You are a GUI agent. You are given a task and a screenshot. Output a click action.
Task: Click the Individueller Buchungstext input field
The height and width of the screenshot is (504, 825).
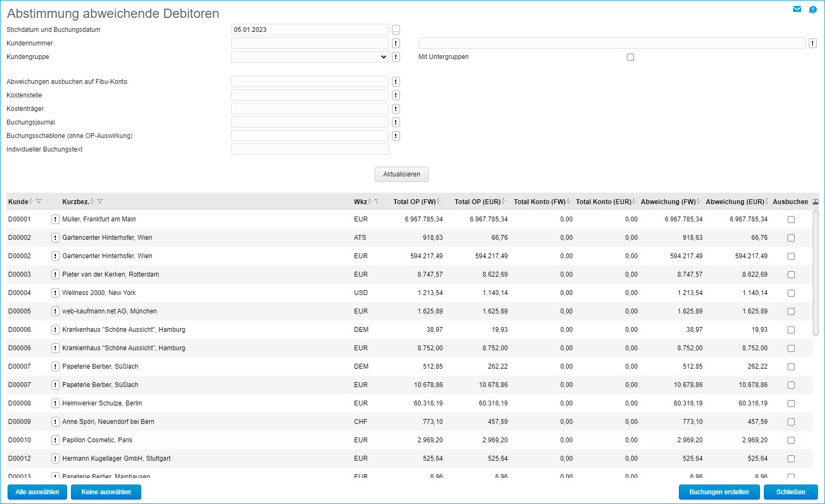[310, 149]
